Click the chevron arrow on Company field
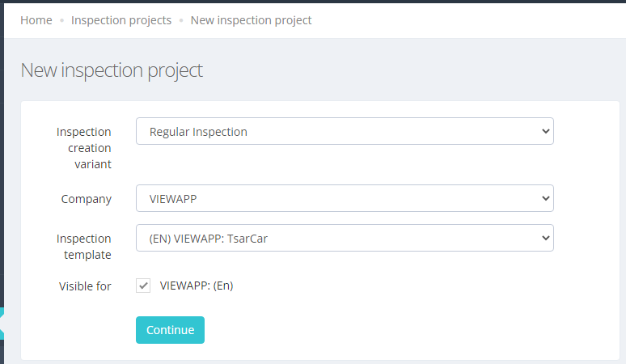 pyautogui.click(x=545, y=198)
